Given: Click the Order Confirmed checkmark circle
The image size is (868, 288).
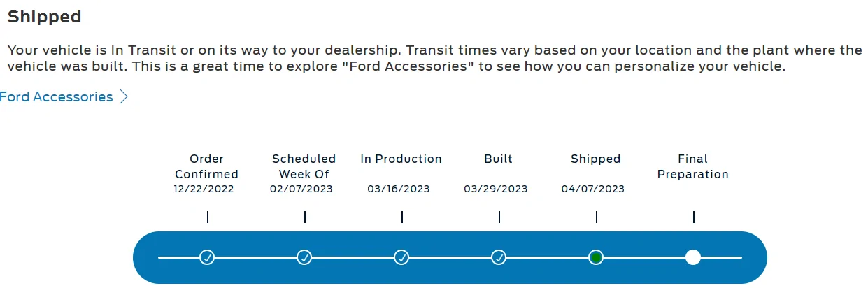Looking at the screenshot, I should [207, 257].
